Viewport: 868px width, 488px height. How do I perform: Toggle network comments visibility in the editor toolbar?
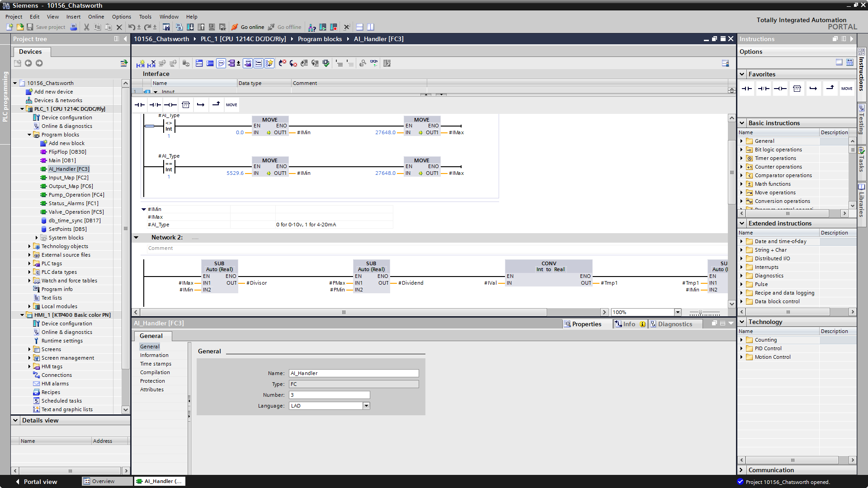(221, 63)
